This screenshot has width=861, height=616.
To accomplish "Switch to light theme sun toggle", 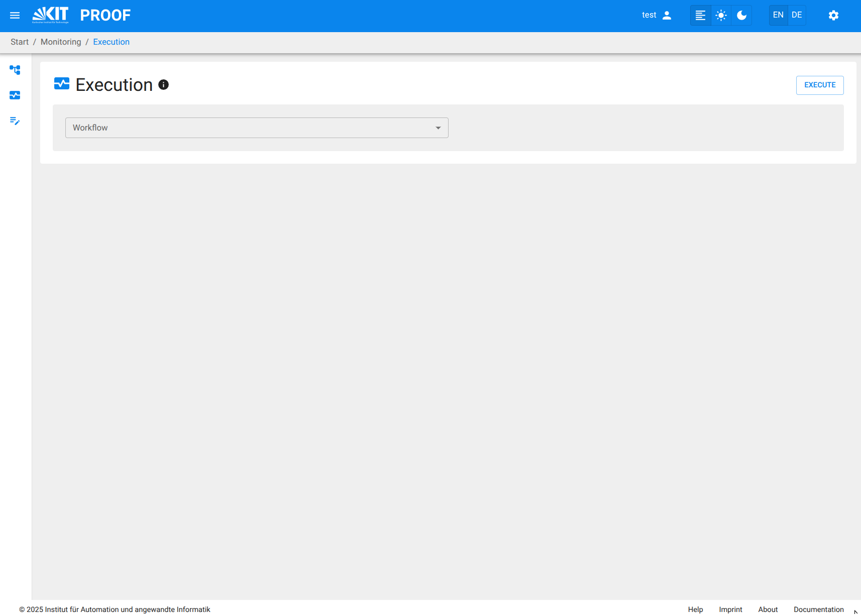I will click(x=721, y=16).
